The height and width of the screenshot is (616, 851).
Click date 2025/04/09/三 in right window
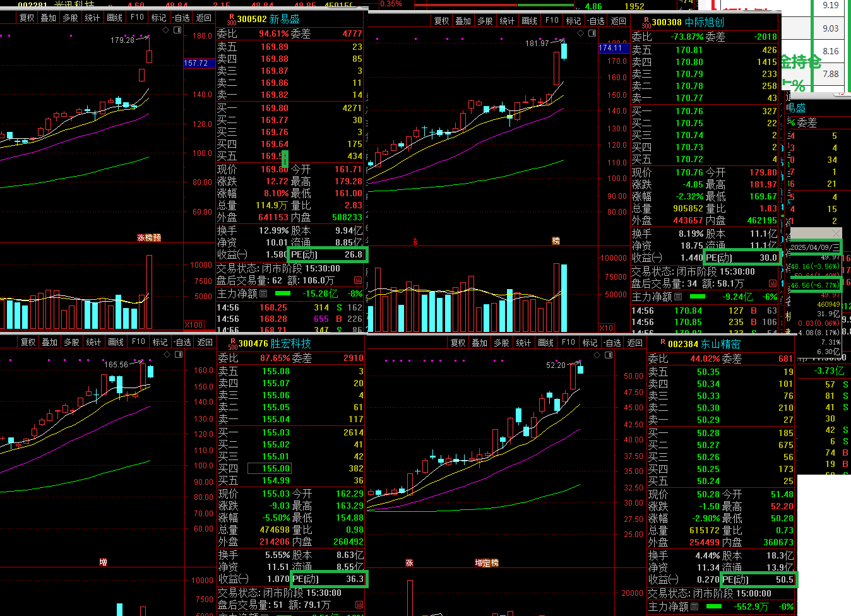coord(815,247)
